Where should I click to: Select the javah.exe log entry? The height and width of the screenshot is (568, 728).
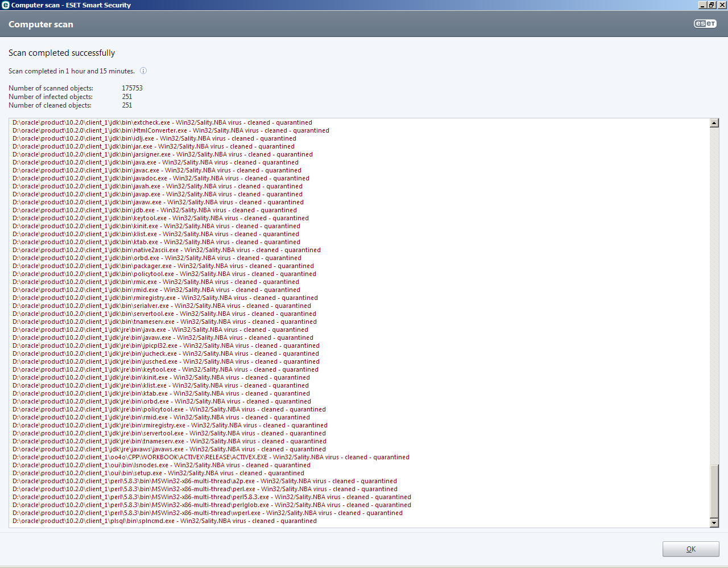tap(158, 186)
